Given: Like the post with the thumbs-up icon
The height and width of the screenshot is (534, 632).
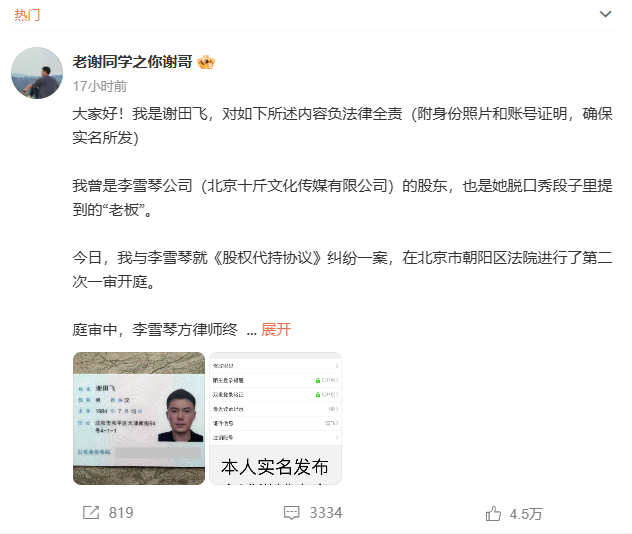Looking at the screenshot, I should click(x=493, y=514).
